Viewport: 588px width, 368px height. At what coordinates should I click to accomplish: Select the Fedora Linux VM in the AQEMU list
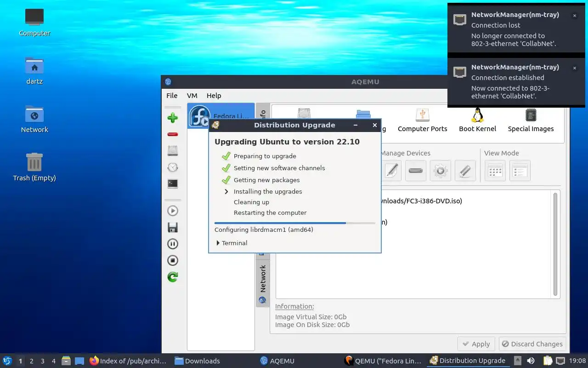point(221,115)
